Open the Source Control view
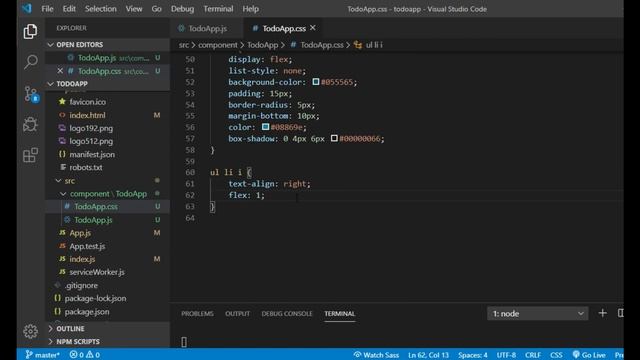640x360 pixels. click(31, 94)
